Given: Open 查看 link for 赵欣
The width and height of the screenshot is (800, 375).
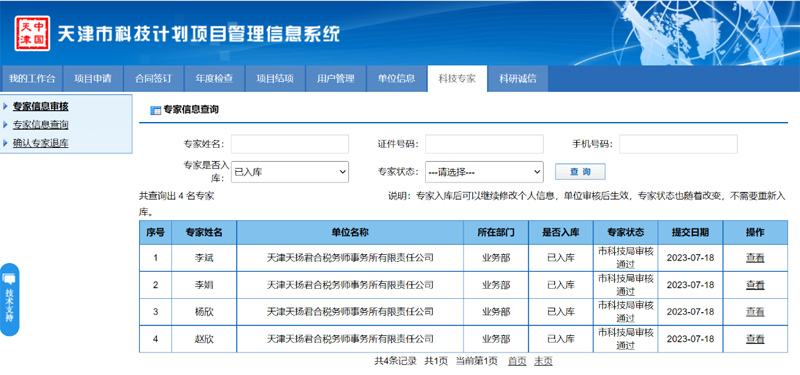Looking at the screenshot, I should (755, 338).
